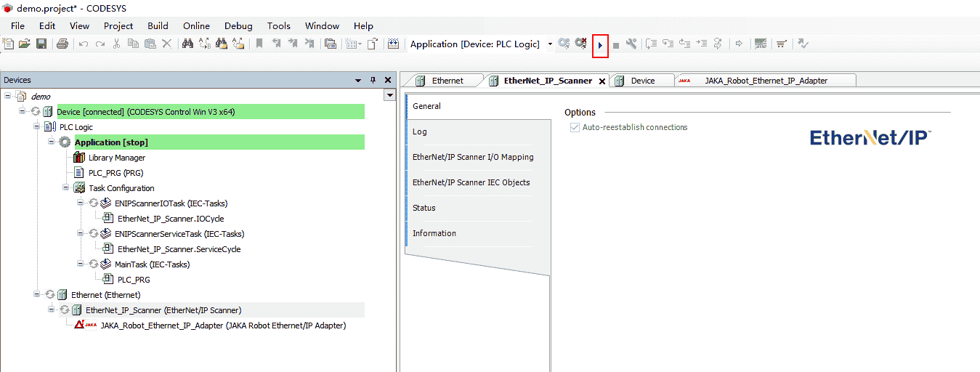Collapse the PLC Logic tree node
Viewport: 980px width, 372px height.
pos(37,126)
